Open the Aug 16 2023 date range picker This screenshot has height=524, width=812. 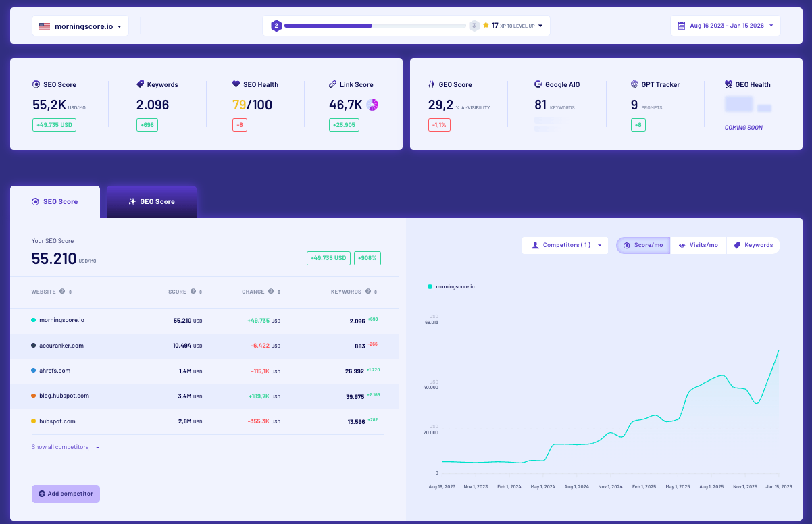click(x=725, y=25)
